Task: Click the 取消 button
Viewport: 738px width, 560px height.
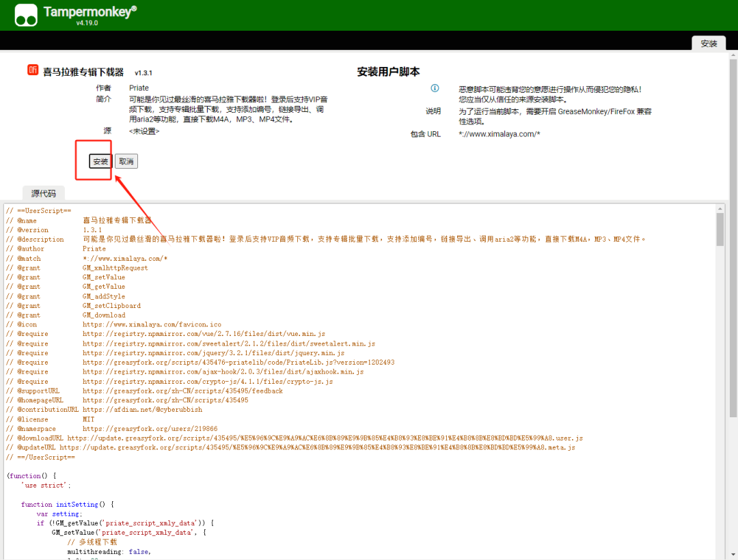Action: point(126,161)
